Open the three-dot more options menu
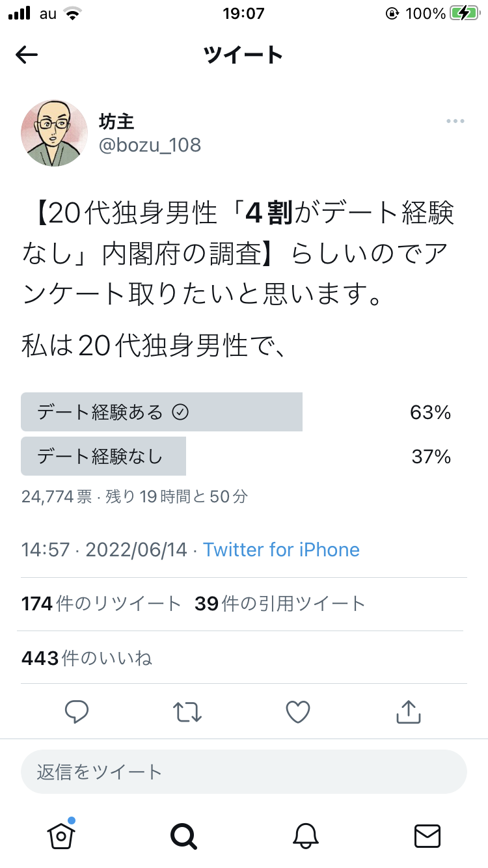The height and width of the screenshot is (868, 488). (x=455, y=121)
